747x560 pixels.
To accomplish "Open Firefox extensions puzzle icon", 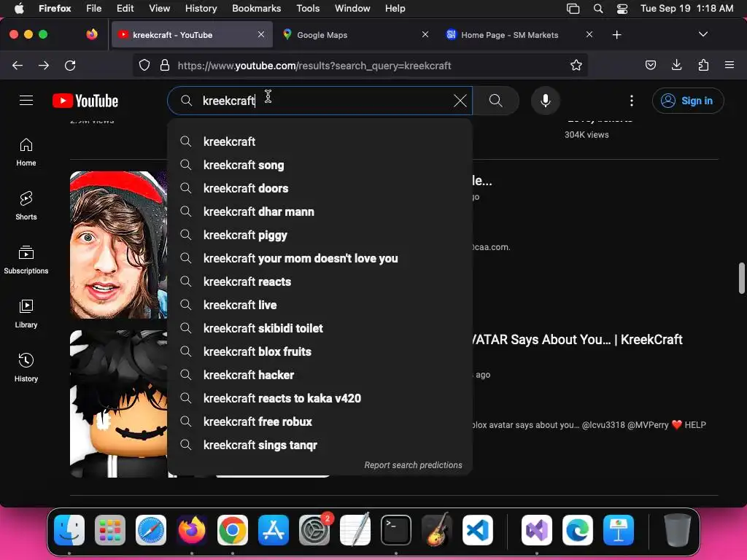I will click(703, 65).
